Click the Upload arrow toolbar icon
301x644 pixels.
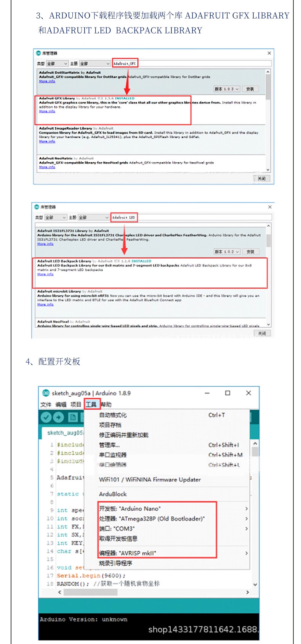(x=58, y=417)
